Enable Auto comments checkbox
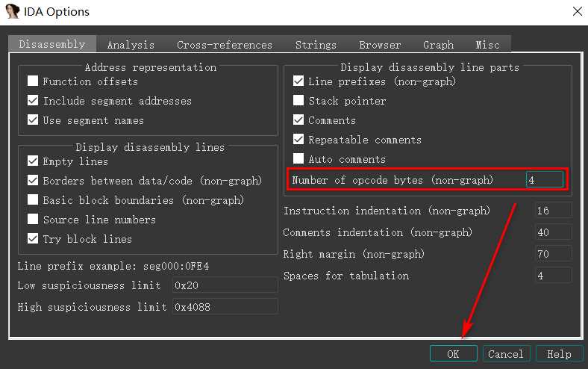The height and width of the screenshot is (369, 588). click(298, 159)
